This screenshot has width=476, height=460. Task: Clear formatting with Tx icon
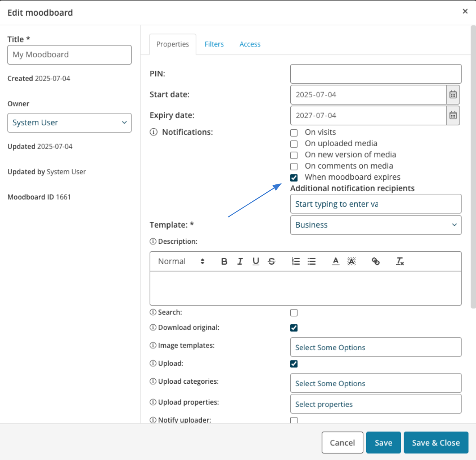pos(400,261)
